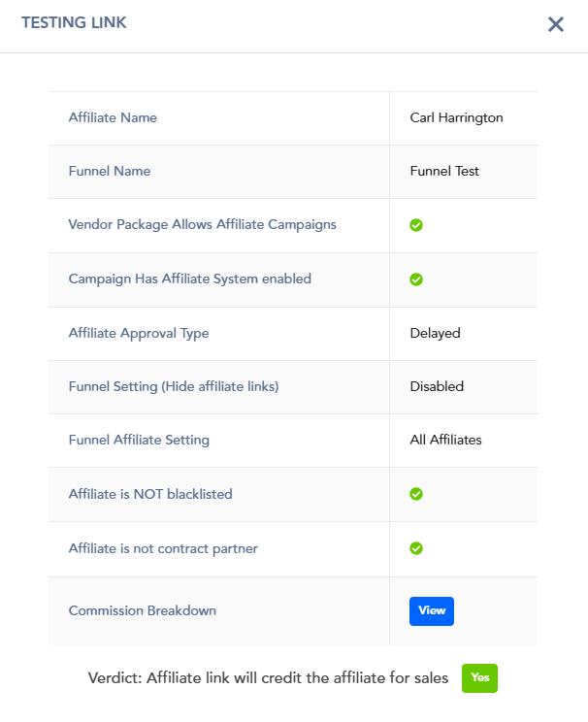Viewport: 588px width, 722px height.
Task: Close the Testing Link dialog
Action: (x=556, y=24)
